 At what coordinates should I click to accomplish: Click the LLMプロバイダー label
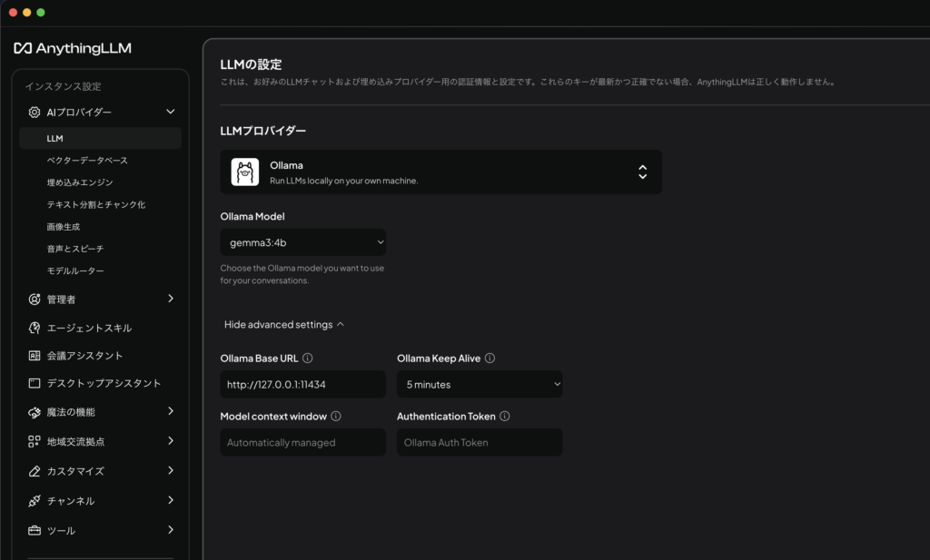(x=263, y=131)
